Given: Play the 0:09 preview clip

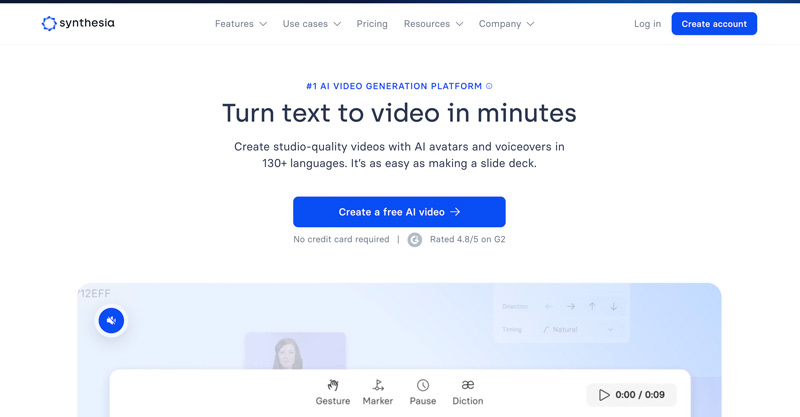Looking at the screenshot, I should (632, 395).
